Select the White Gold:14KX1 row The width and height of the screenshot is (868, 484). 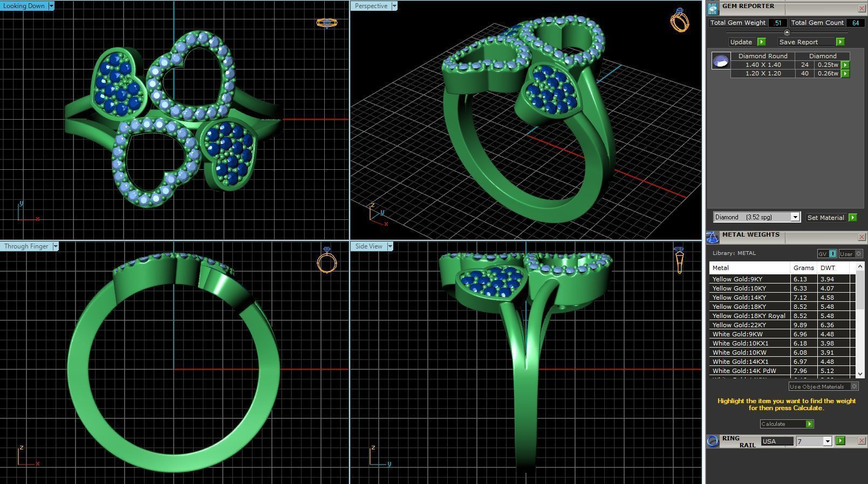(x=782, y=362)
